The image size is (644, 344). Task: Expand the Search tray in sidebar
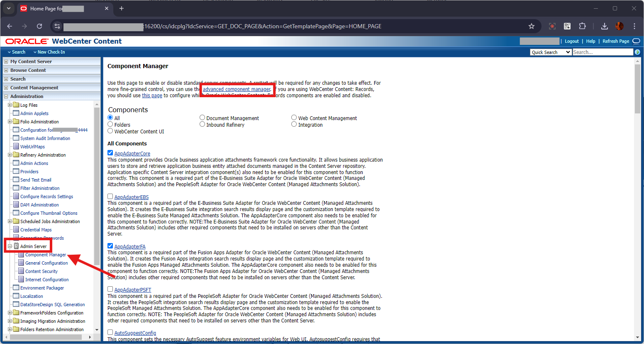click(6, 79)
